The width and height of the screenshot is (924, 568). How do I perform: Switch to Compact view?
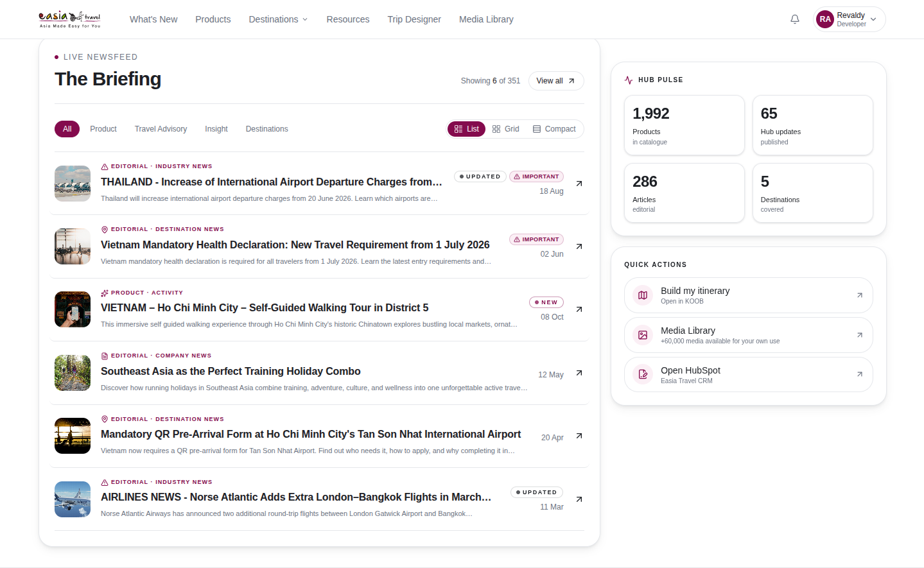tap(554, 129)
